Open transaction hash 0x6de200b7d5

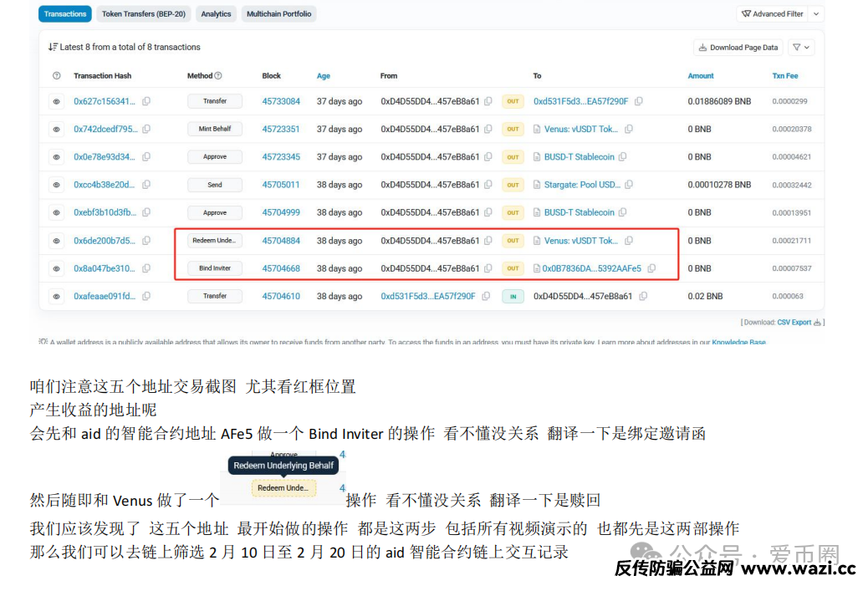[x=104, y=241]
